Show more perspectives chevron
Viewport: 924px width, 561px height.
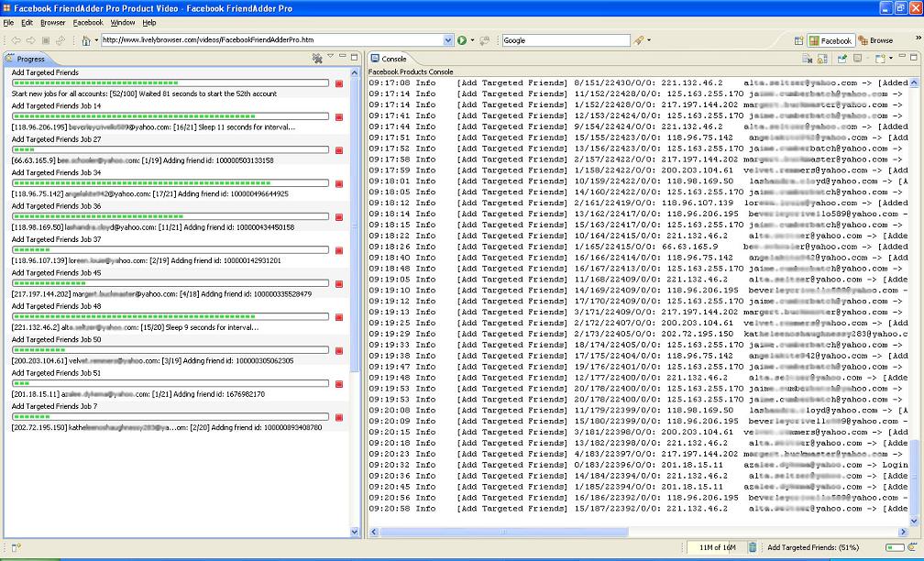tap(917, 38)
